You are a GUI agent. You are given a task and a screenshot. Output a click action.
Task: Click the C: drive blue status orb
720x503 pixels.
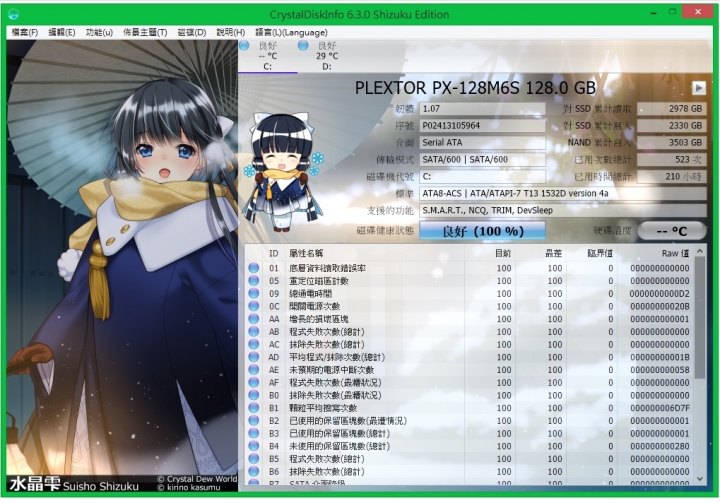tap(244, 45)
